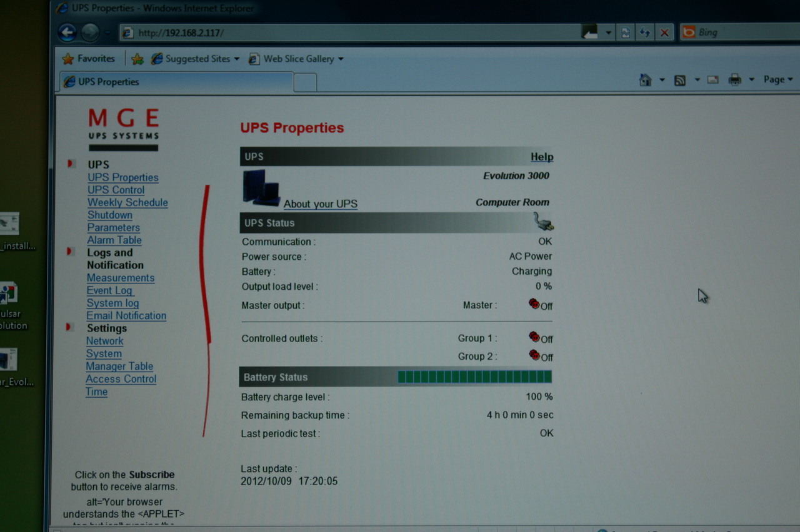Click the red arrow beside Logs and Notification
The height and width of the screenshot is (532, 800).
pos(71,252)
